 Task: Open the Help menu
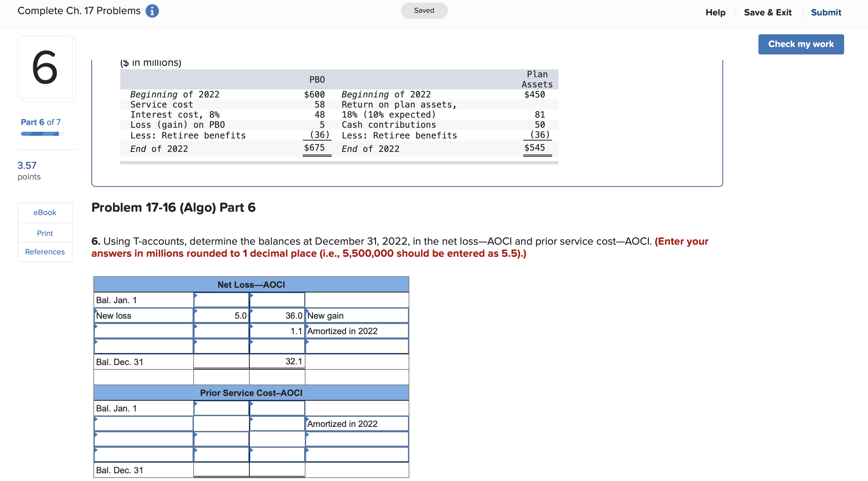(x=715, y=12)
